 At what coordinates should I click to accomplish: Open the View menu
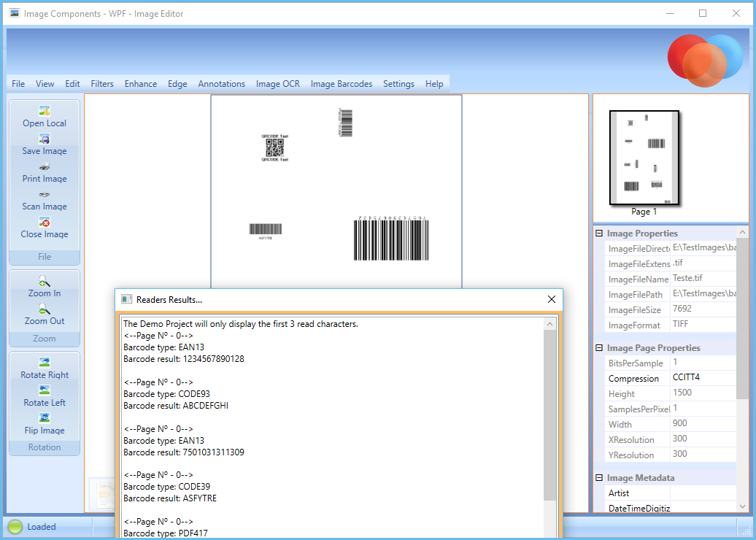click(x=45, y=84)
